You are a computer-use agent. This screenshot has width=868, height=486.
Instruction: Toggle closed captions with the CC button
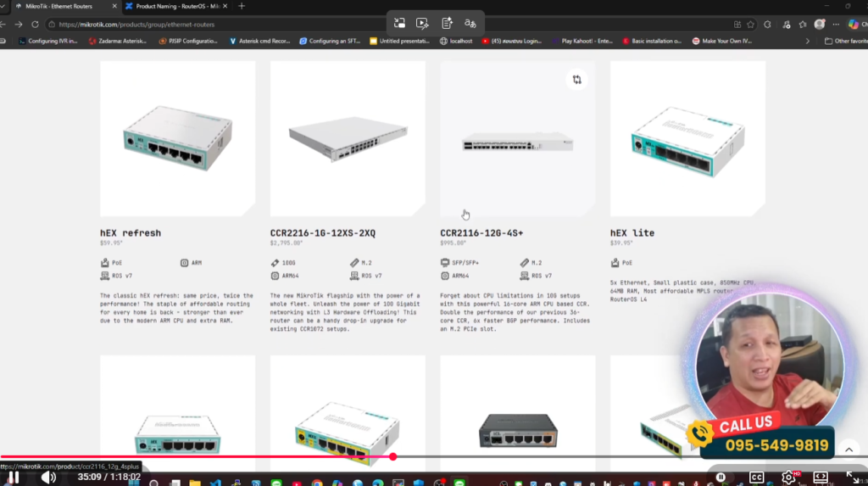click(756, 478)
